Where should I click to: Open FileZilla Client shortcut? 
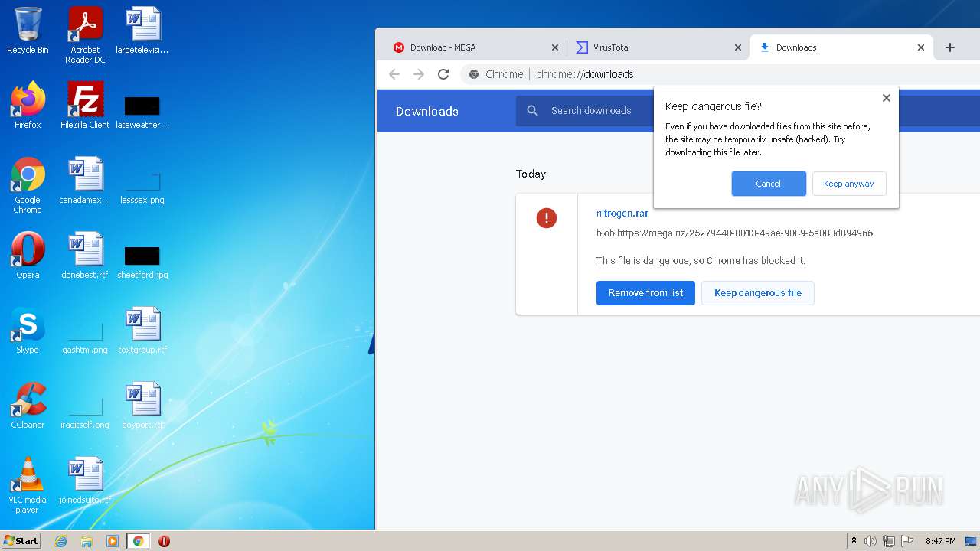click(x=85, y=106)
